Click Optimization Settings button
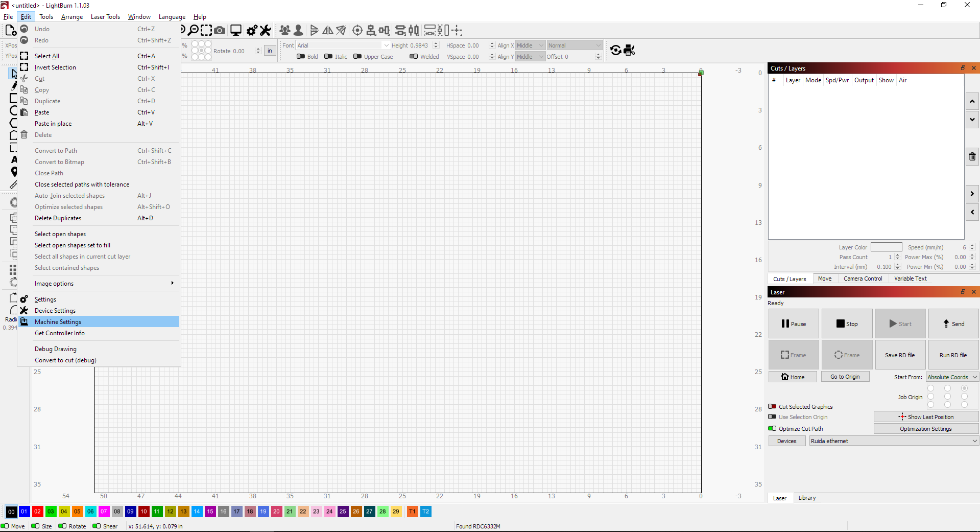 tap(926, 429)
